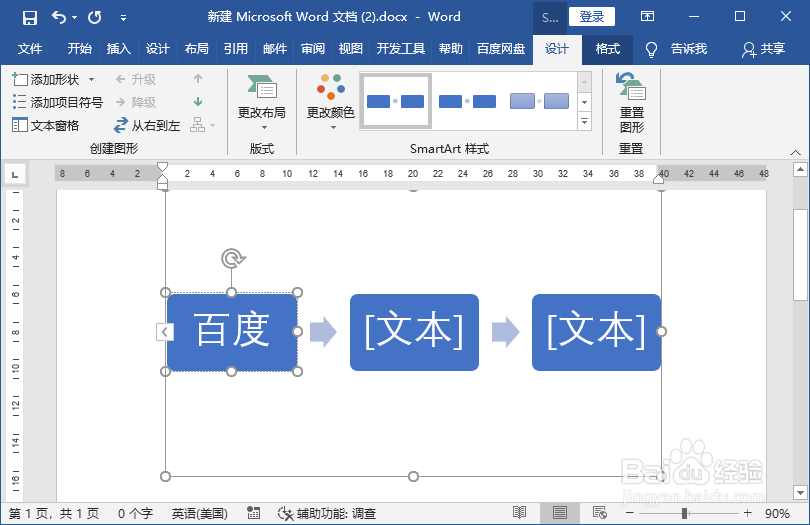Viewport: 810px width, 525px height.
Task: Switch to the 插入 tab
Action: 118,49
